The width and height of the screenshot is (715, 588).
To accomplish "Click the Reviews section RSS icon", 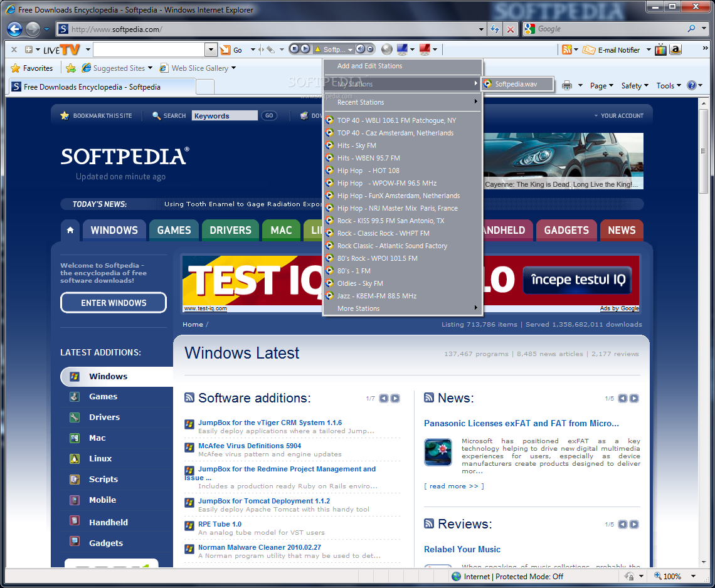I will 428,523.
